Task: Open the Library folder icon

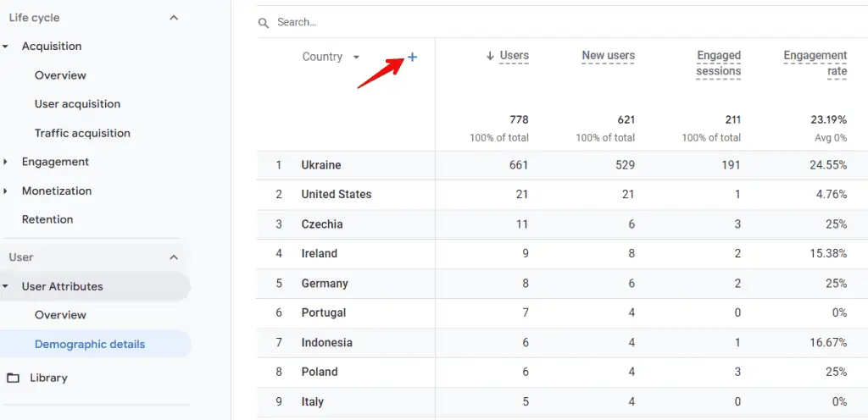Action: click(13, 378)
